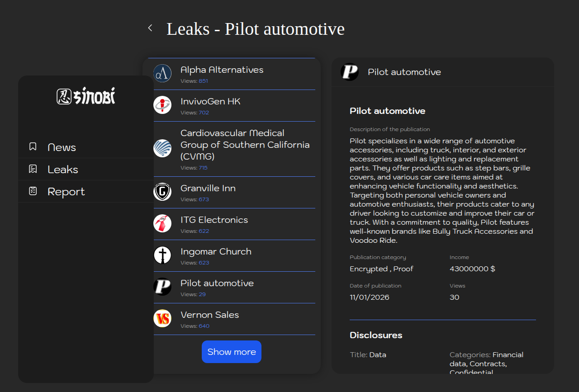579x392 pixels.
Task: Click the Granville Inn shield logo
Action: [x=162, y=192]
